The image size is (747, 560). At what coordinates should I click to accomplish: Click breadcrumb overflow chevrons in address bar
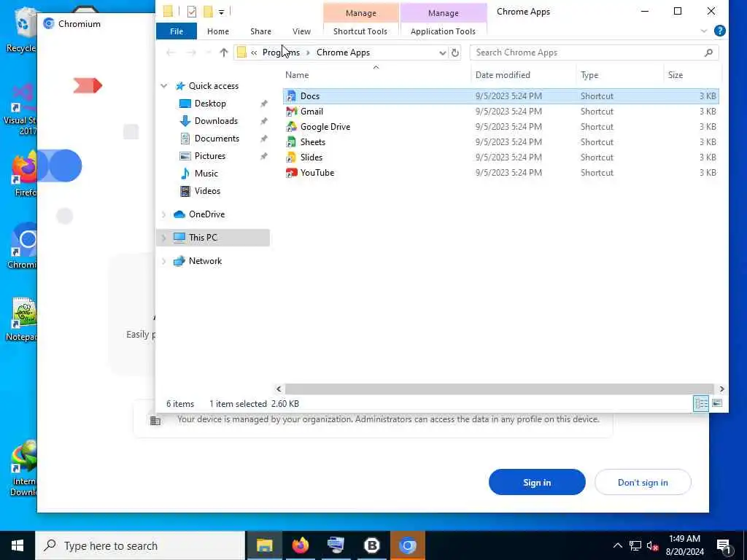tap(254, 52)
